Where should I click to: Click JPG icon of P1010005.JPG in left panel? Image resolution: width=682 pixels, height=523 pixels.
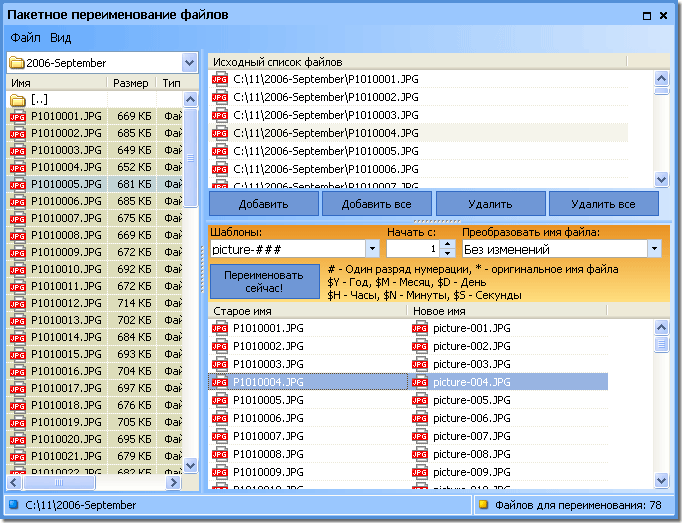[x=17, y=184]
